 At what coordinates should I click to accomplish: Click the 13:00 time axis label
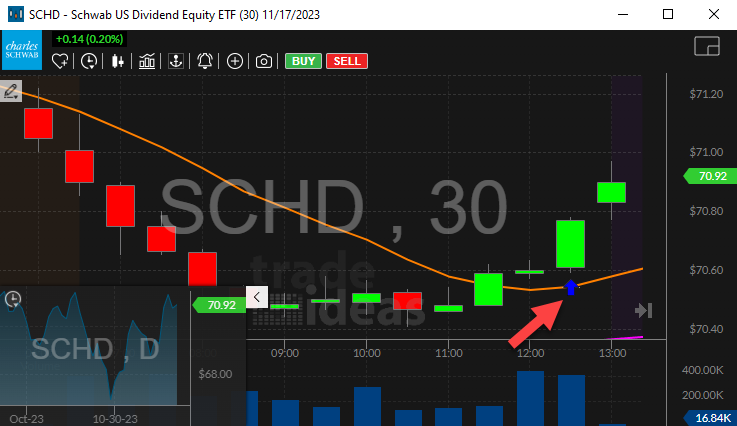(x=612, y=353)
